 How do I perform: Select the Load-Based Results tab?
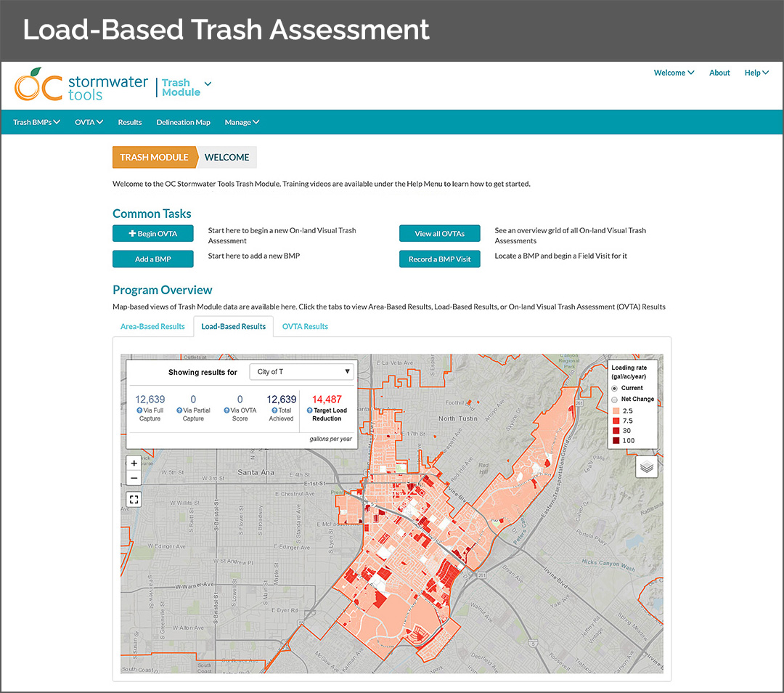[234, 326]
